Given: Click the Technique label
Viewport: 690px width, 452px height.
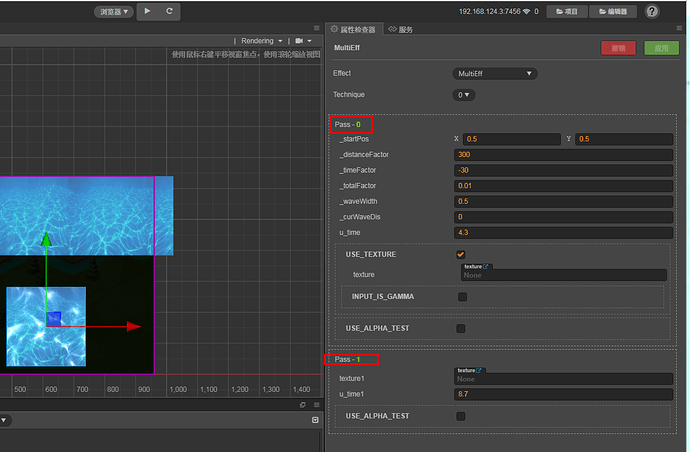Looking at the screenshot, I should [x=349, y=95].
